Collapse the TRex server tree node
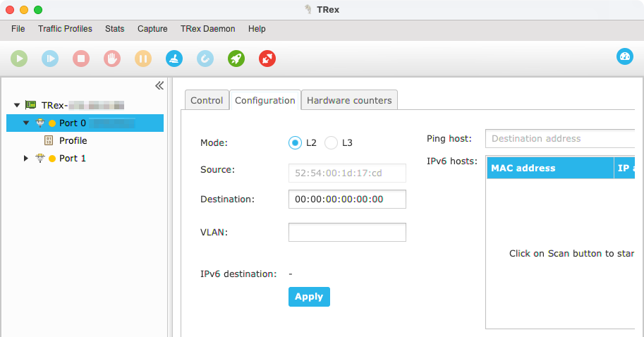644x337 pixels. coord(17,105)
